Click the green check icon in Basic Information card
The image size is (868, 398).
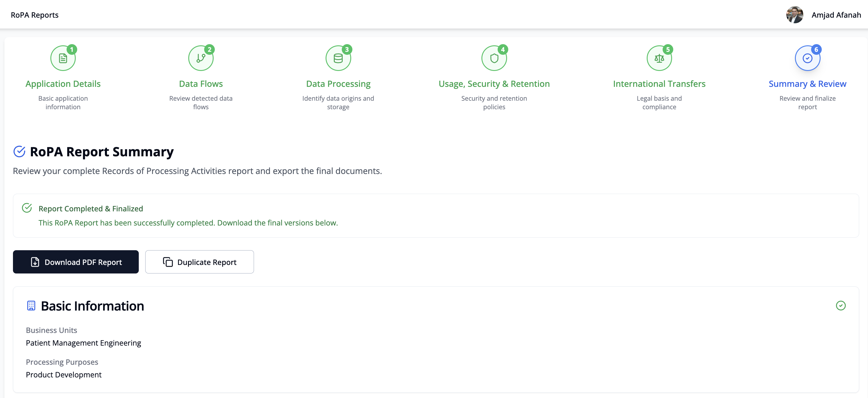(x=841, y=305)
